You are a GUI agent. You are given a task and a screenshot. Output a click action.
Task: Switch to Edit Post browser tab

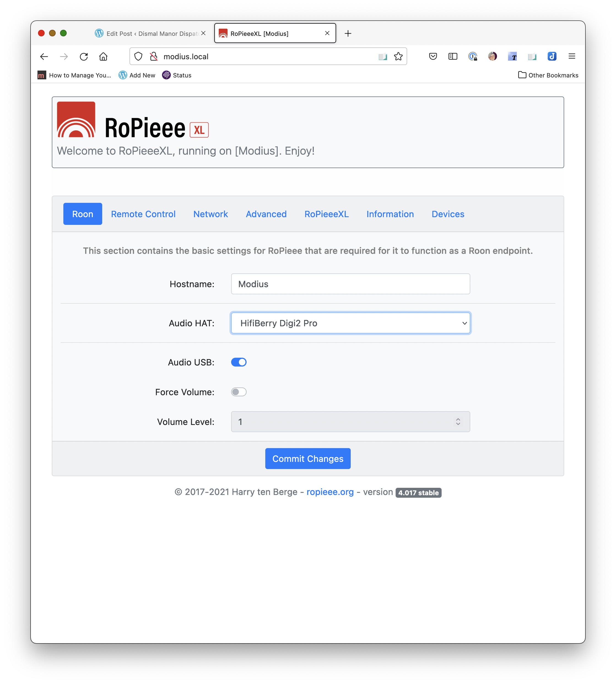149,34
